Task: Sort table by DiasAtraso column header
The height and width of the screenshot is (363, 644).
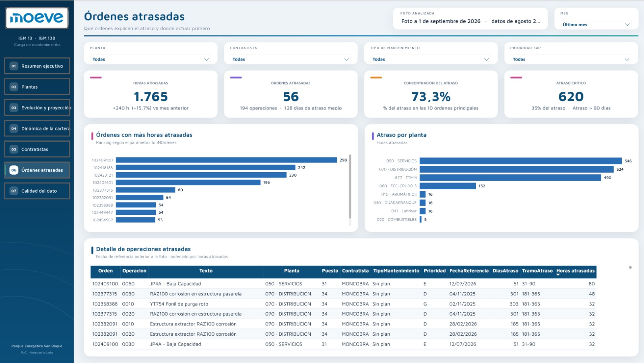Action: coord(505,271)
